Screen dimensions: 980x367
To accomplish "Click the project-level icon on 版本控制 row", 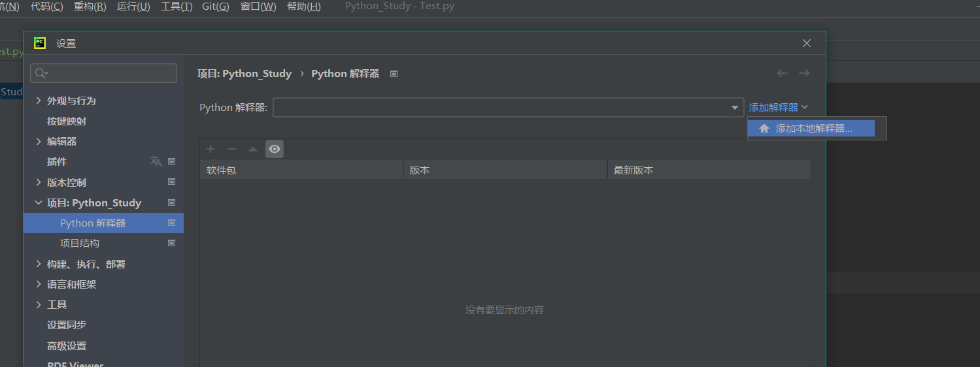I will [172, 182].
